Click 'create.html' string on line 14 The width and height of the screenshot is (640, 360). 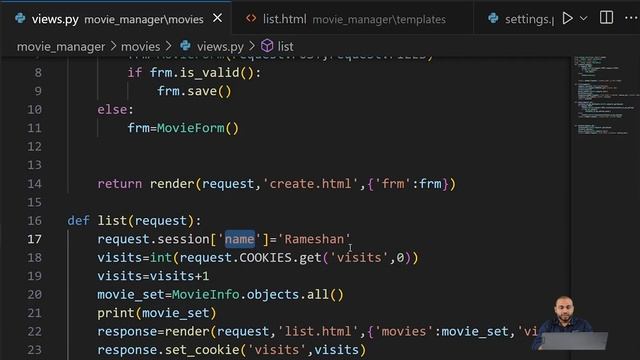point(310,184)
